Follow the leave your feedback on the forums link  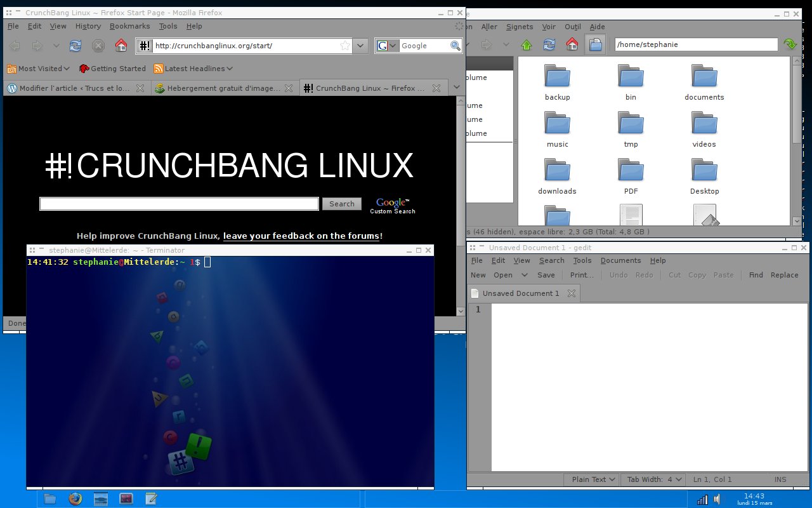tap(301, 236)
